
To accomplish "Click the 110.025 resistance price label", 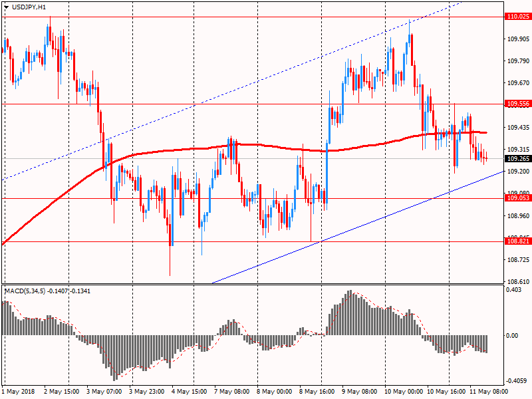I will click(x=518, y=16).
